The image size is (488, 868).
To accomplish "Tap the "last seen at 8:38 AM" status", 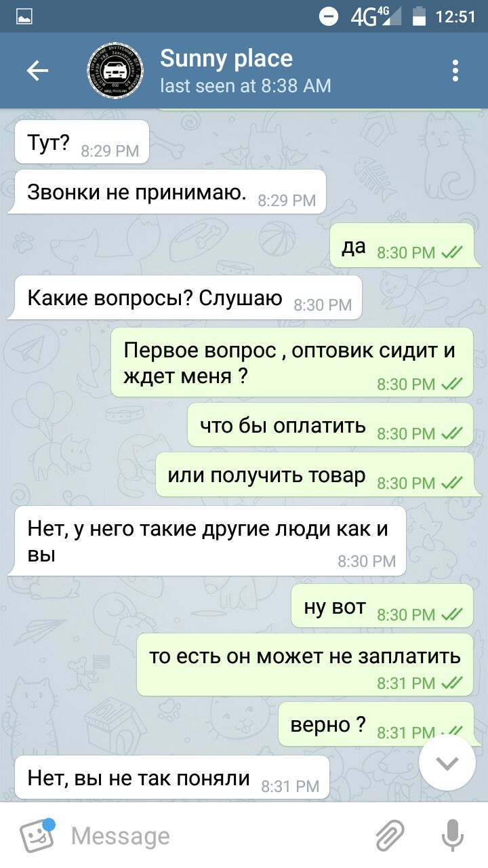I will 245,85.
